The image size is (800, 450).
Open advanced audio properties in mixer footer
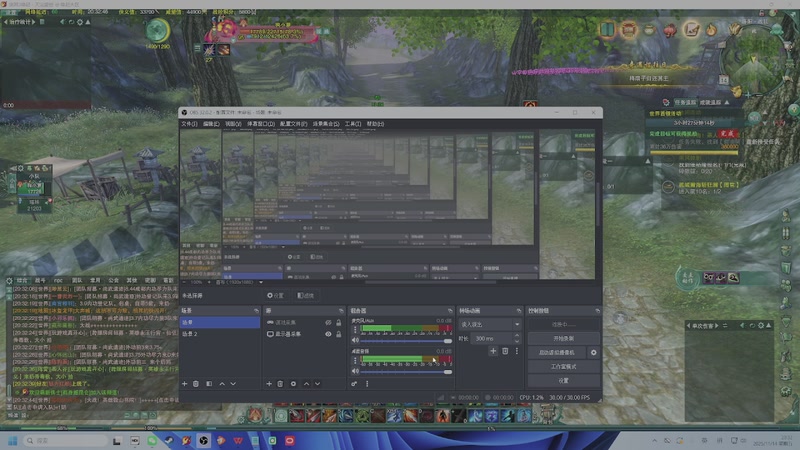coord(354,384)
